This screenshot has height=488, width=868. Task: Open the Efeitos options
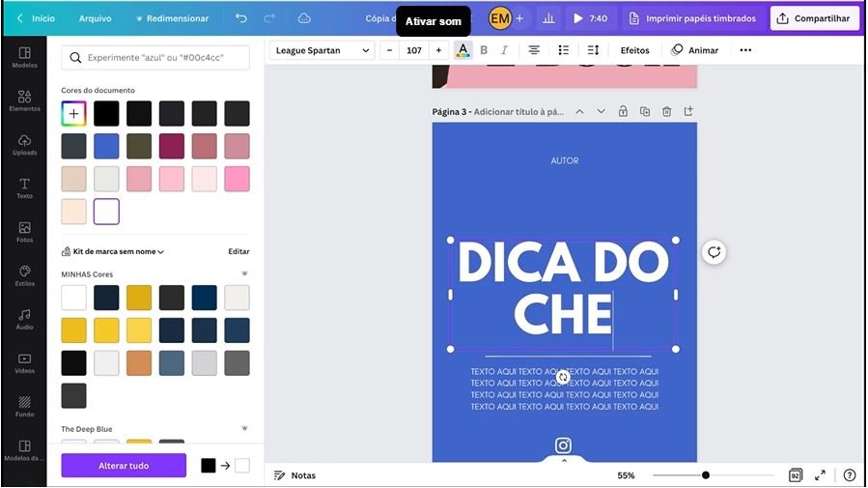[x=634, y=50]
